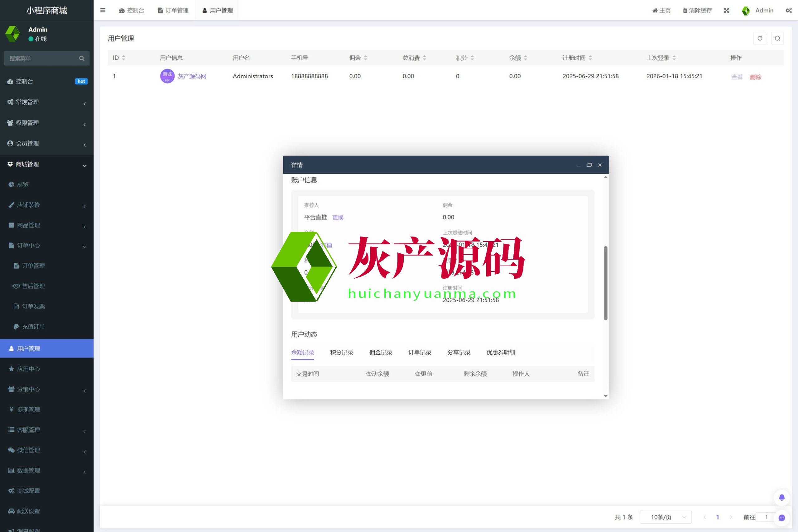Screen dimensions: 798x532
Task: Open settings gears icon at top right
Action: tap(789, 10)
